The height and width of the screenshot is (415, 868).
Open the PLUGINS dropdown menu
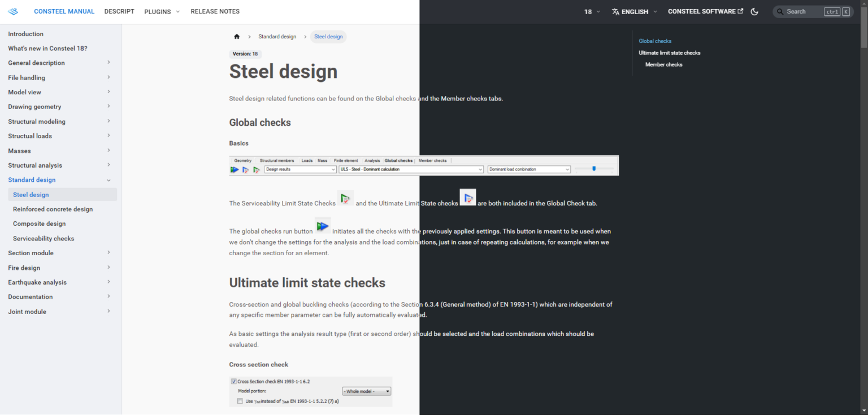click(162, 11)
